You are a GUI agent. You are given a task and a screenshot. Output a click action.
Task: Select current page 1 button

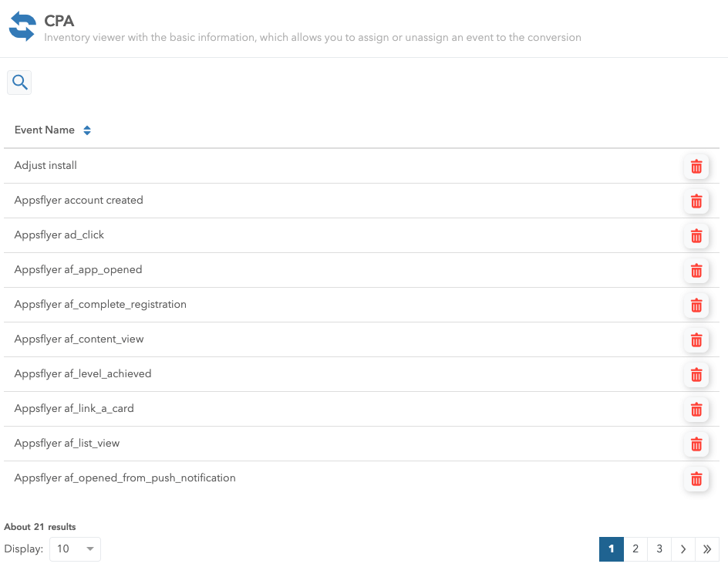(x=611, y=549)
